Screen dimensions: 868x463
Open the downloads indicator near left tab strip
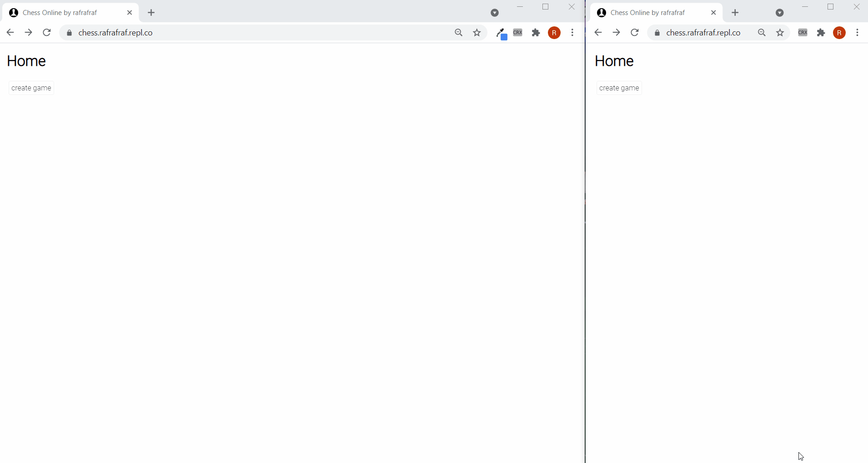click(494, 13)
